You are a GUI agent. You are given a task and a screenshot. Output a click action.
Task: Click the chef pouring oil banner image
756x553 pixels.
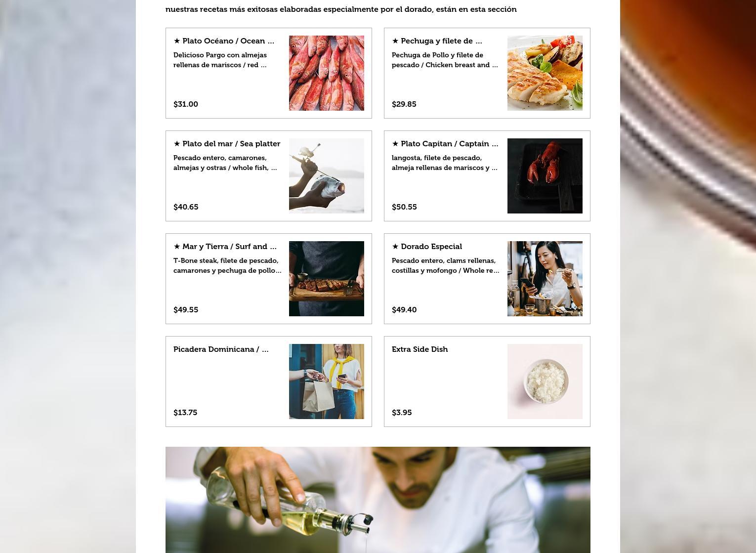[378, 500]
